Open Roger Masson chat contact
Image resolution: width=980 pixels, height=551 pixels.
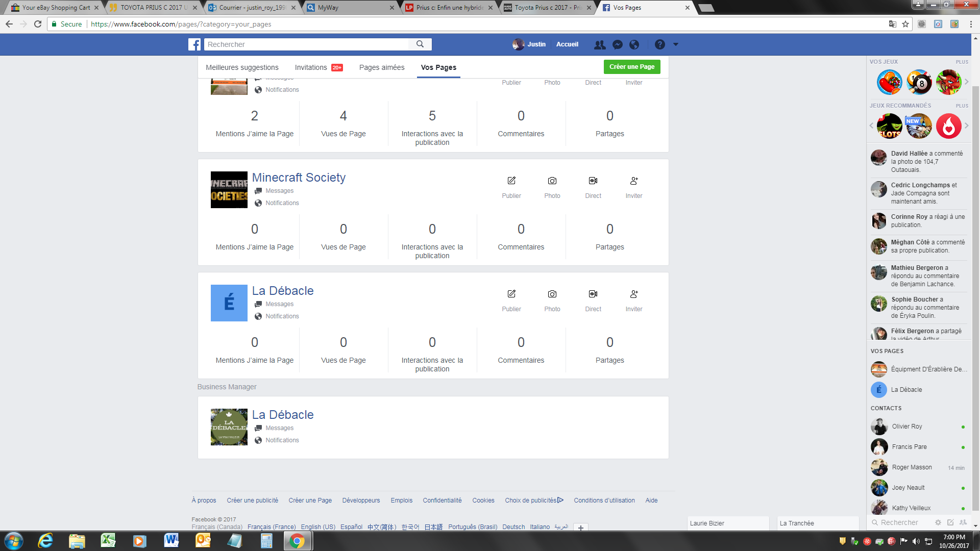point(919,467)
